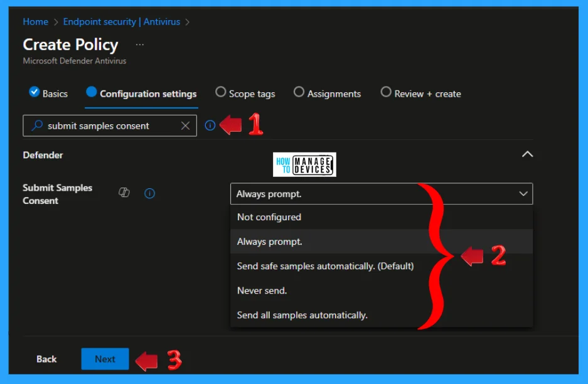588x384 pixels.
Task: Choose Send all samples automatically.
Action: pos(382,315)
